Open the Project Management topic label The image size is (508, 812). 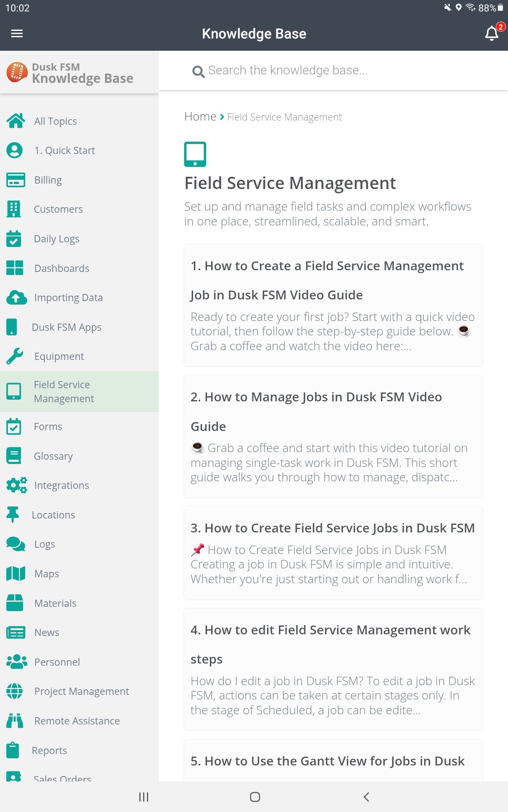coord(82,691)
